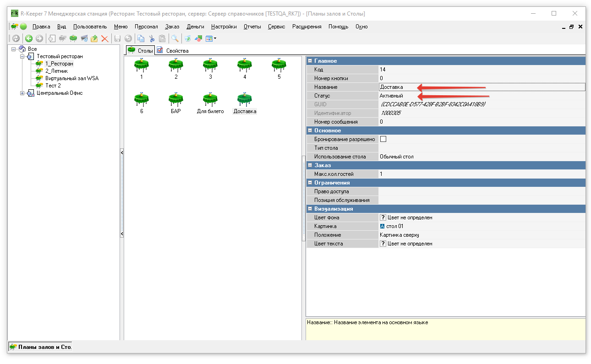Click the scissors cut icon in toolbar

pyautogui.click(x=151, y=39)
